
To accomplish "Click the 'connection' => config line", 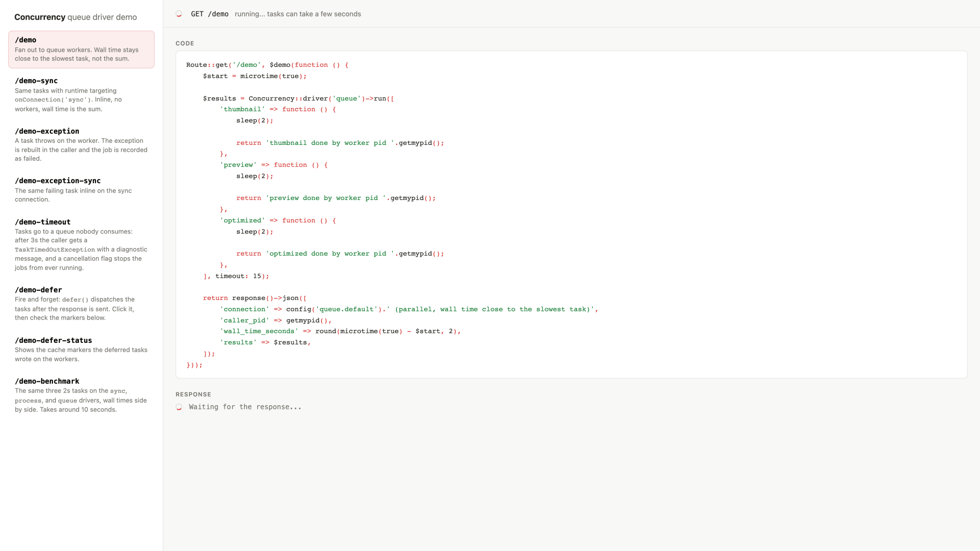I will [x=409, y=309].
